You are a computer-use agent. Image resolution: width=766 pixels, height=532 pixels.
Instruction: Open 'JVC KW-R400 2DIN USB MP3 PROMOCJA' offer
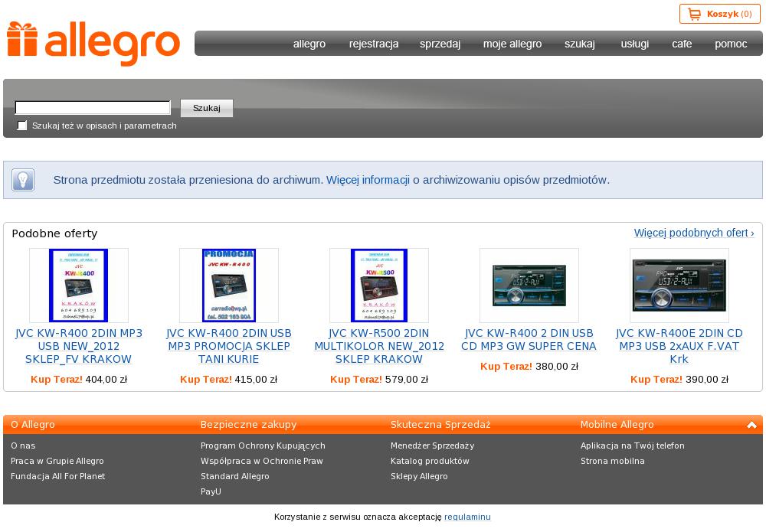tap(228, 346)
